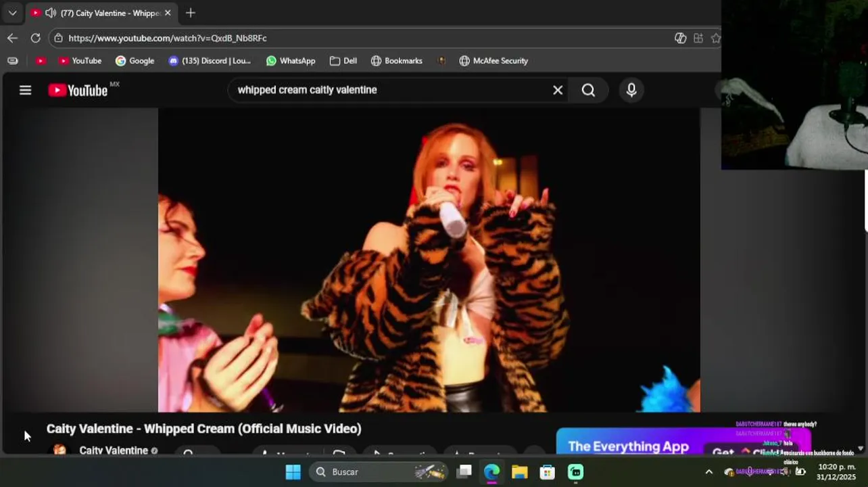
Task: Open the WhatsApp bookmark
Action: click(x=291, y=61)
